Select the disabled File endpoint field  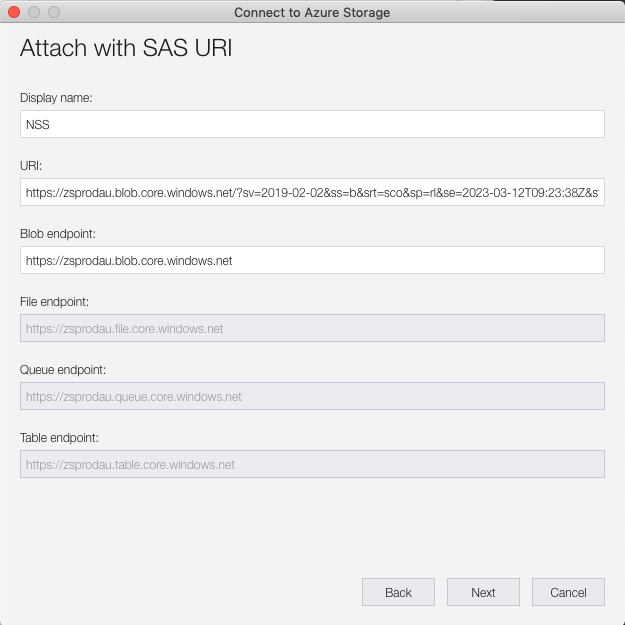tap(312, 328)
